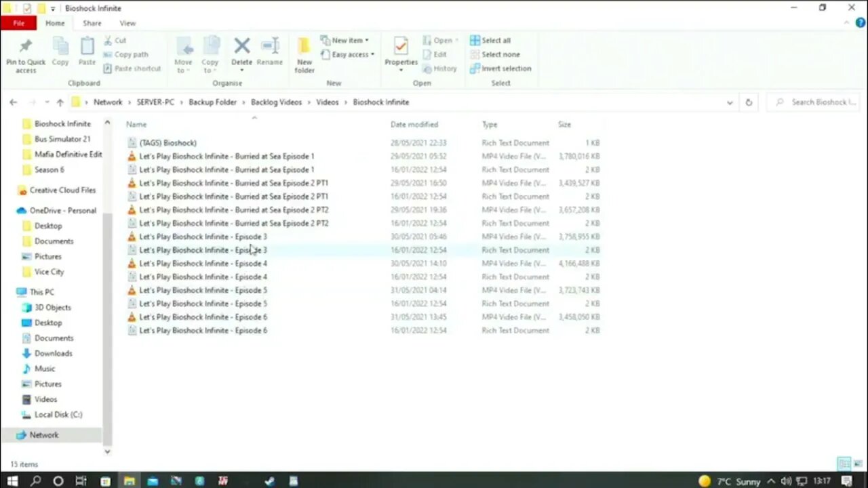Click Videos in the address path
This screenshot has width=868, height=488.
[327, 102]
